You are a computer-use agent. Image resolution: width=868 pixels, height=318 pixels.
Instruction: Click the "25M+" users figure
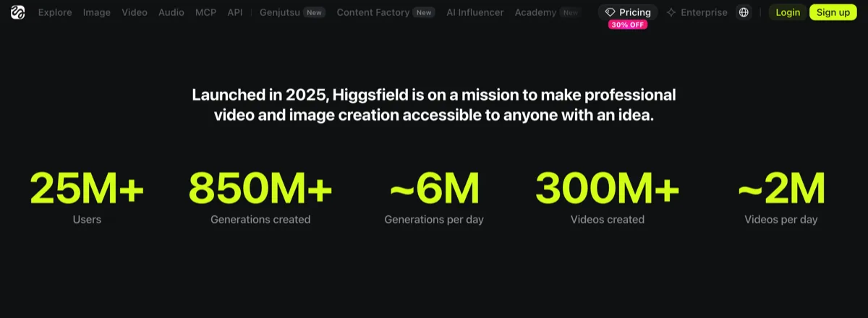point(87,189)
